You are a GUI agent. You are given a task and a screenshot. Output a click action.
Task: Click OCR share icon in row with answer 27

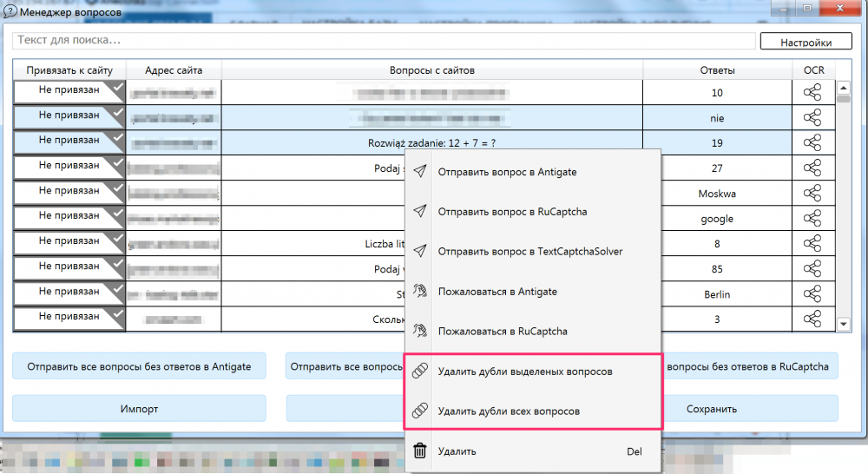[812, 168]
